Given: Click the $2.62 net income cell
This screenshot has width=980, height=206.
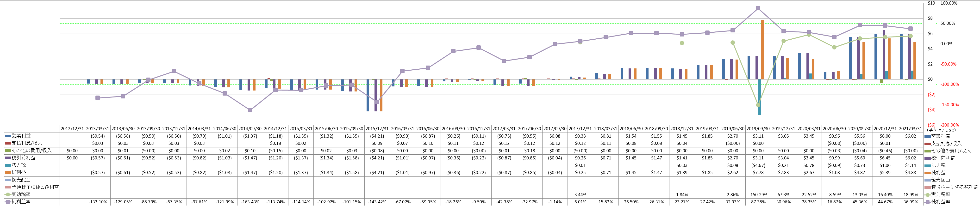Looking at the screenshot, I should click(733, 173).
